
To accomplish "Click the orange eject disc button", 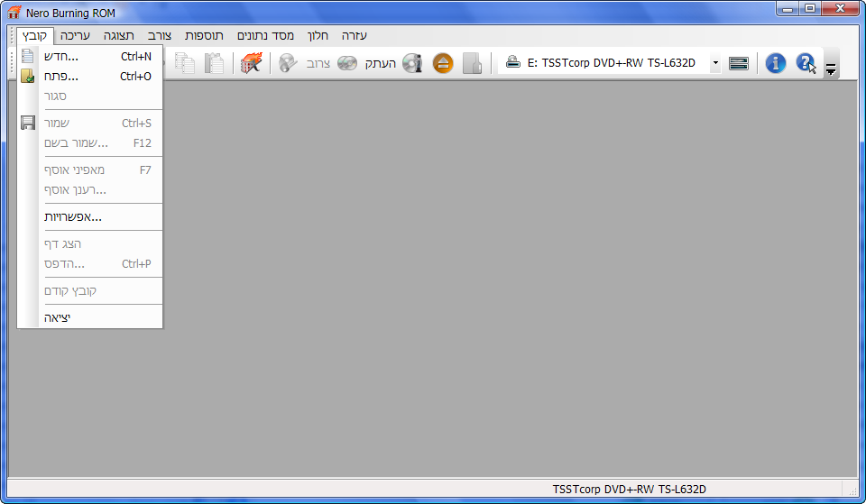I will click(443, 63).
